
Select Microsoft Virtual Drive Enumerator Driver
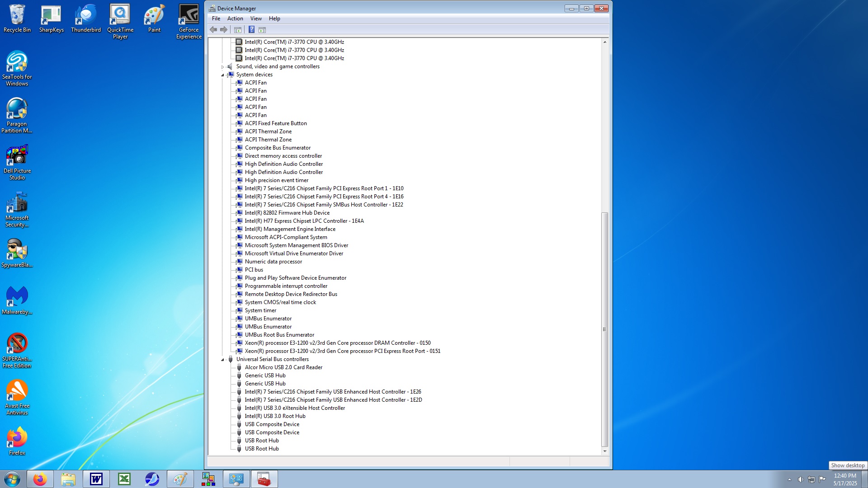pyautogui.click(x=294, y=253)
